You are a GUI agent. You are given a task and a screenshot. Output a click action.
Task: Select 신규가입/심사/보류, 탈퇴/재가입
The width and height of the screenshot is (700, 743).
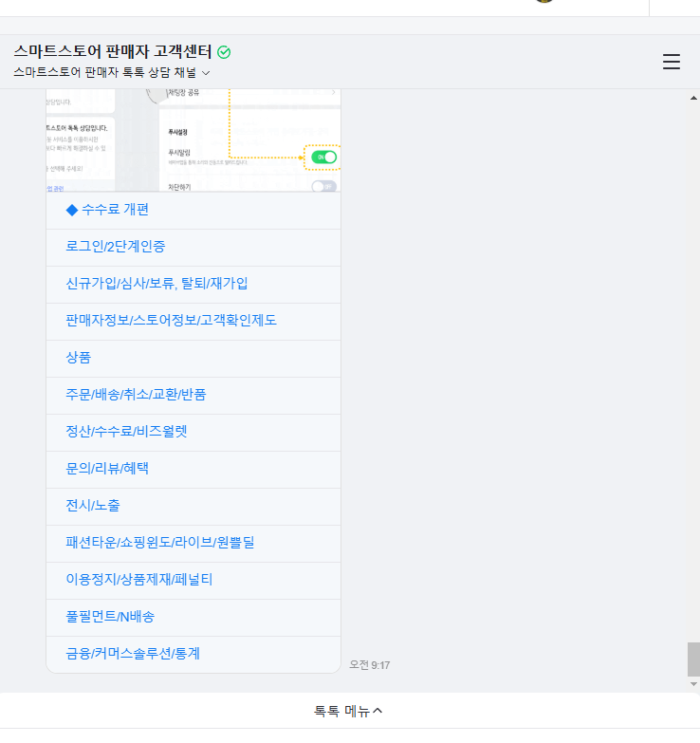pos(193,285)
